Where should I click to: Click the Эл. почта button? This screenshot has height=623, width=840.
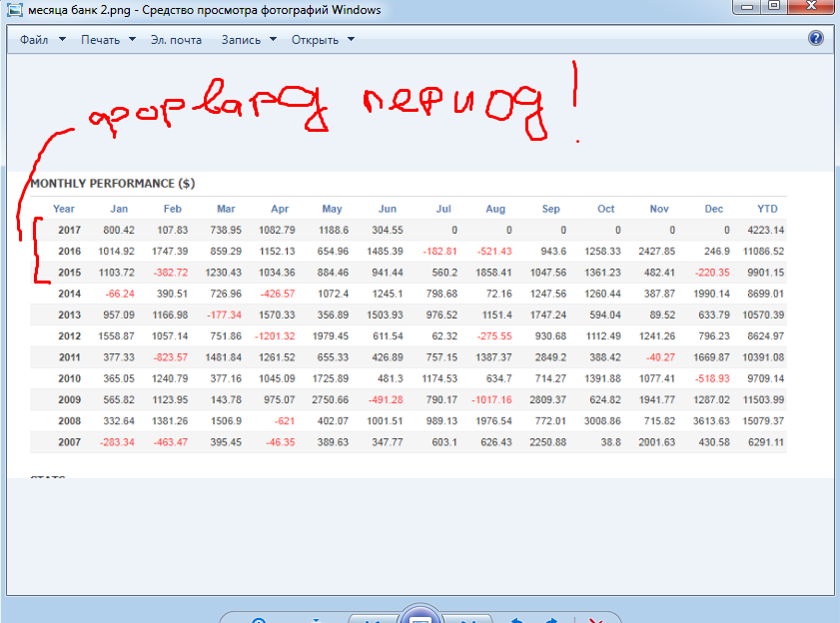click(x=176, y=40)
